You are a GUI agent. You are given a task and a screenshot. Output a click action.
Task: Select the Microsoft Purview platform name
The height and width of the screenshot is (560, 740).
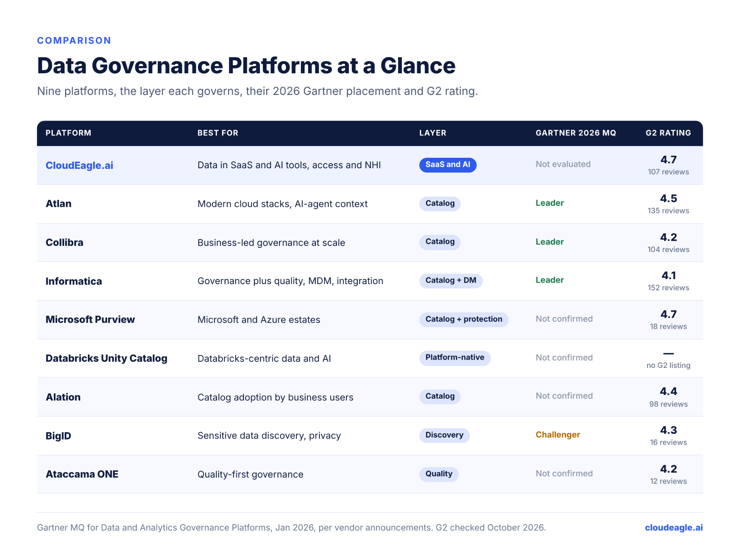pyautogui.click(x=90, y=320)
